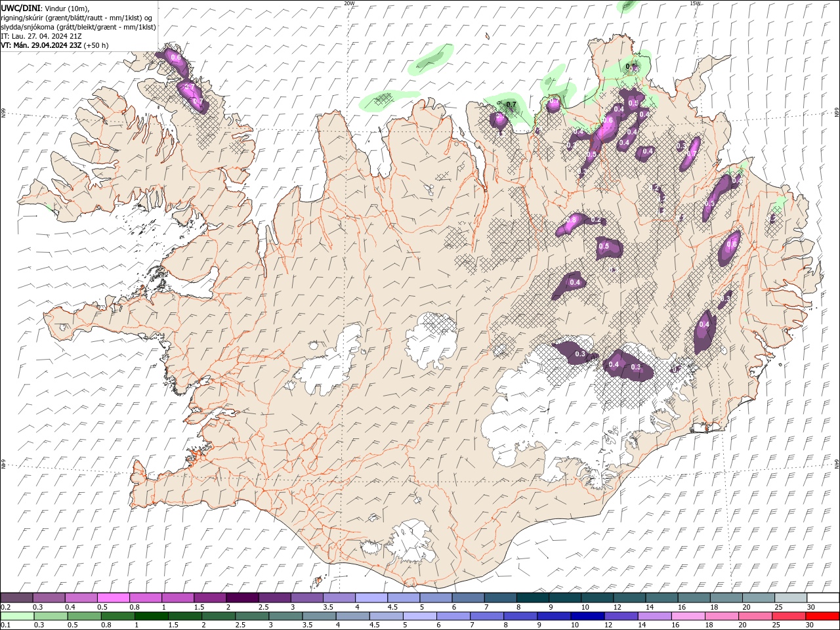
Task: Click the pale green rain swatch between 0.1 and 0.3
Action: click(16, 616)
